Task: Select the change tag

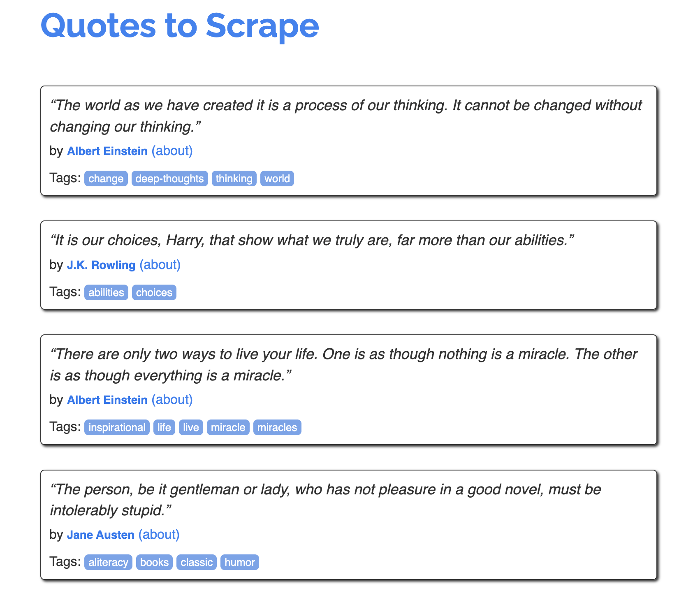Action: coord(106,178)
